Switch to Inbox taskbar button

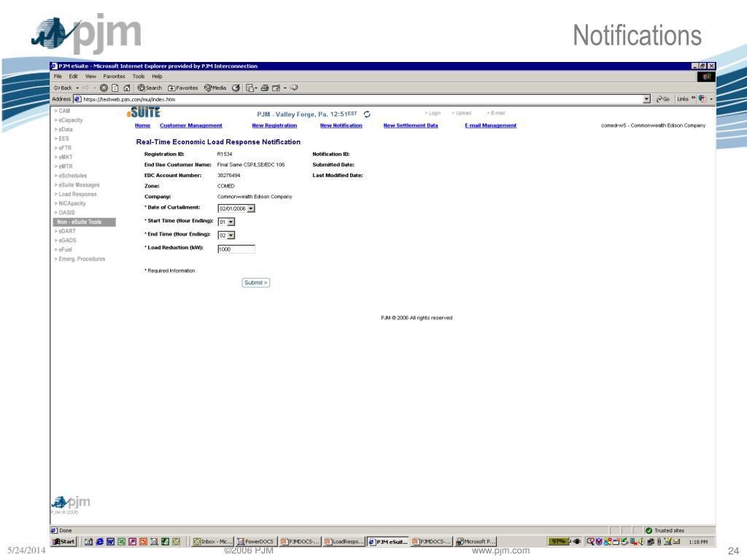pos(212,542)
